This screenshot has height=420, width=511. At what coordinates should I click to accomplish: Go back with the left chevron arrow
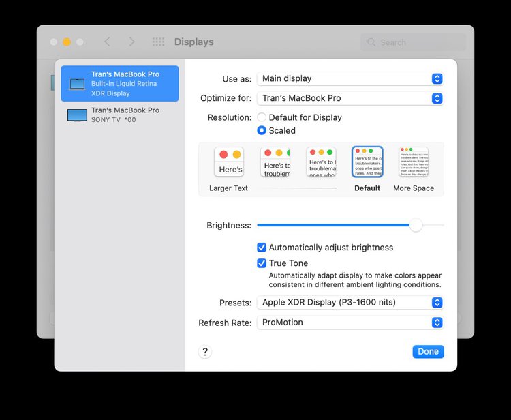[x=107, y=42]
